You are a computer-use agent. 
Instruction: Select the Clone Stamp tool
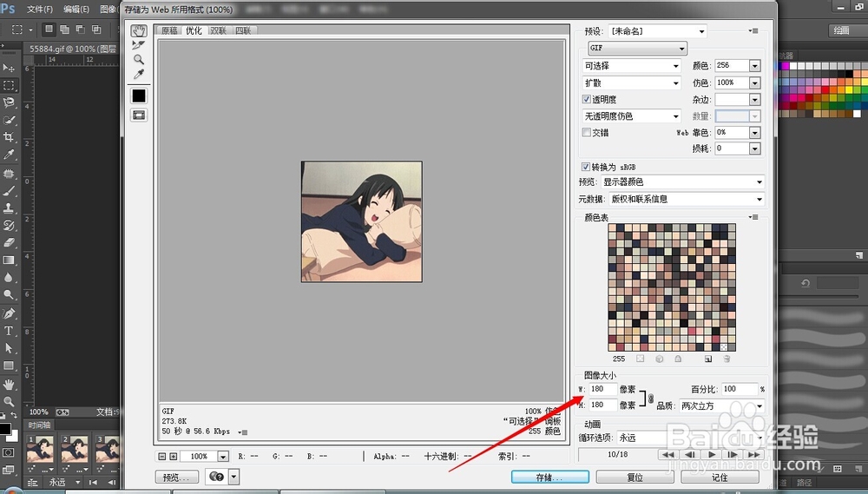[x=9, y=208]
